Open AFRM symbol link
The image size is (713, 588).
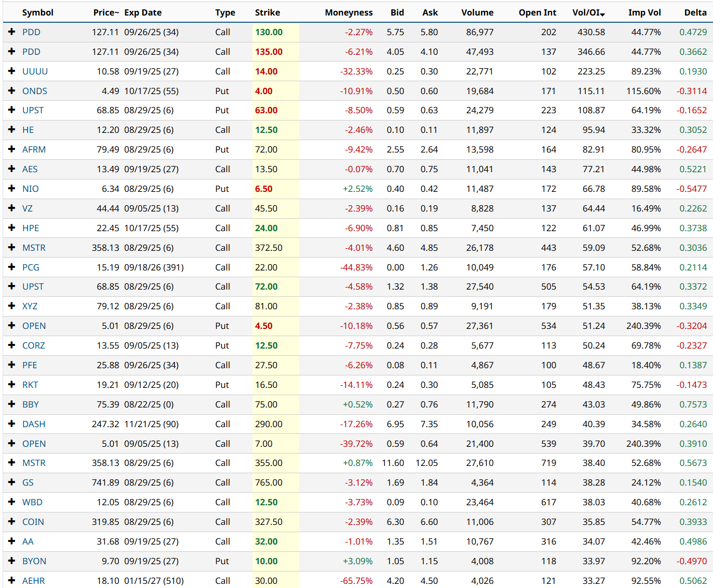coord(34,149)
